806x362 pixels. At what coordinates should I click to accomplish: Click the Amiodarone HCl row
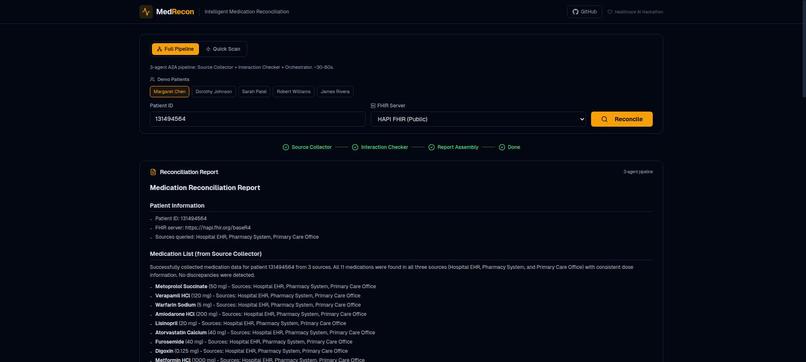pyautogui.click(x=261, y=314)
